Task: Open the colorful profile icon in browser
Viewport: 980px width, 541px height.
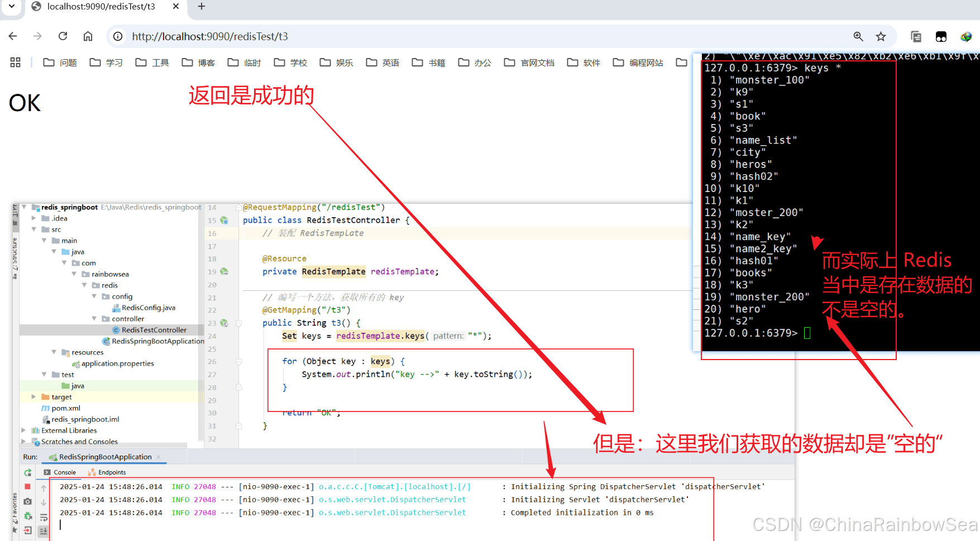Action: click(x=966, y=36)
